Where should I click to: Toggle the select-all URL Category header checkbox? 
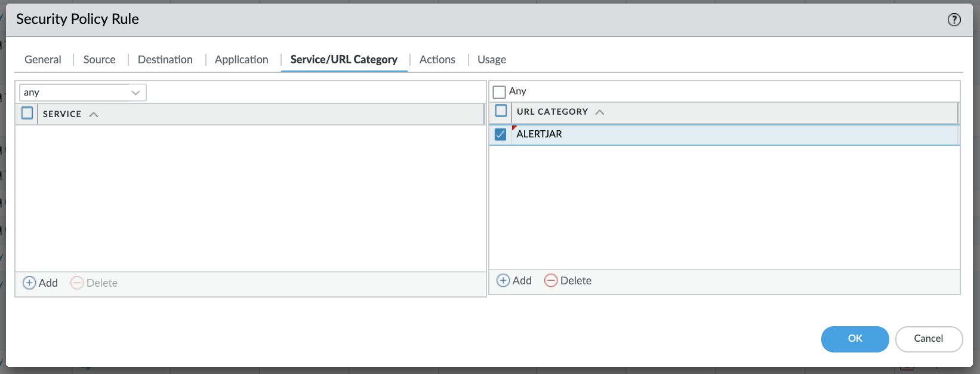coord(501,111)
